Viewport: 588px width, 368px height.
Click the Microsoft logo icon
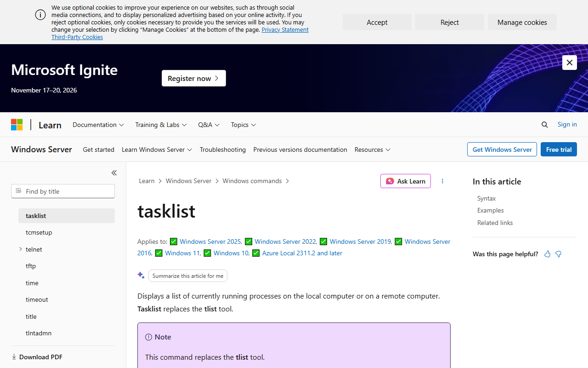17,125
